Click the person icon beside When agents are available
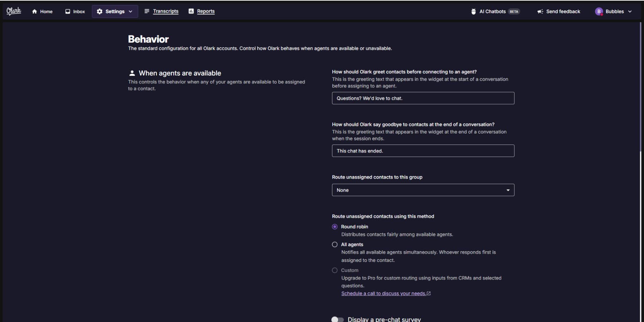This screenshot has width=644, height=322. [132, 73]
